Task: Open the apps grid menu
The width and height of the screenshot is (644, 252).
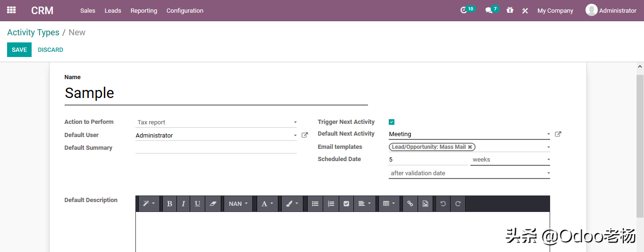Action: tap(11, 10)
